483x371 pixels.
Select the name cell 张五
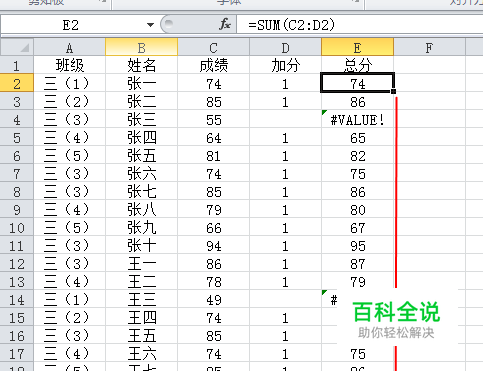pyautogui.click(x=141, y=155)
